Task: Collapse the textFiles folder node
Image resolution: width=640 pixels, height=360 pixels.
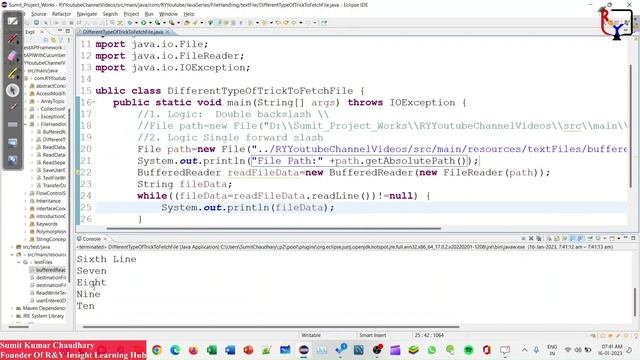Action: click(18, 262)
